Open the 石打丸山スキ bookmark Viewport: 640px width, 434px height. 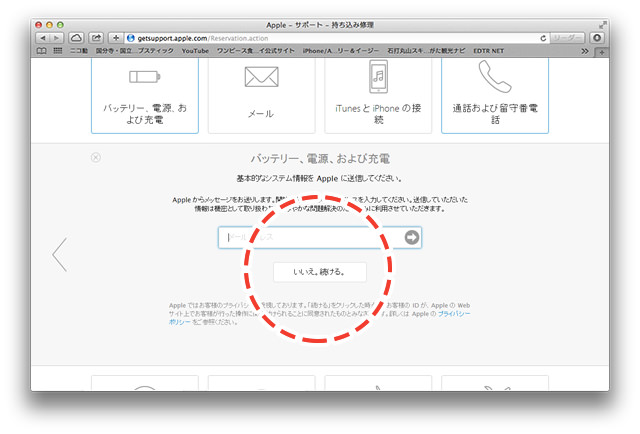426,51
